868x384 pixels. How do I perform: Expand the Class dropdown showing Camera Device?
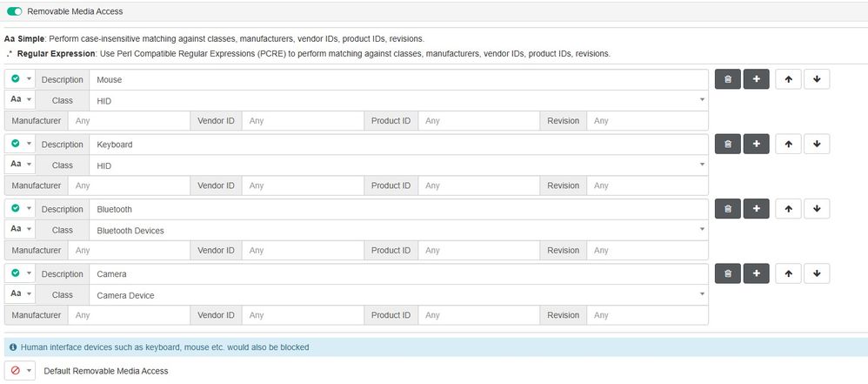[x=398, y=295]
